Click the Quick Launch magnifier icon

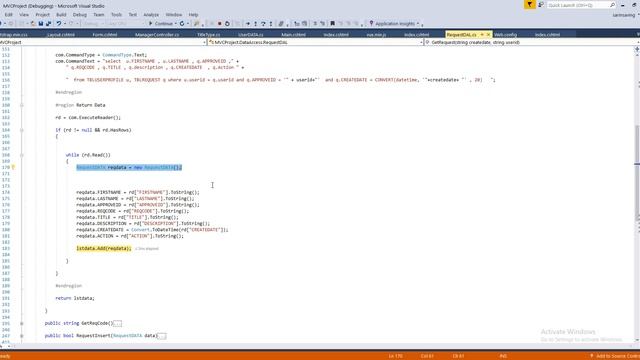[612, 5]
